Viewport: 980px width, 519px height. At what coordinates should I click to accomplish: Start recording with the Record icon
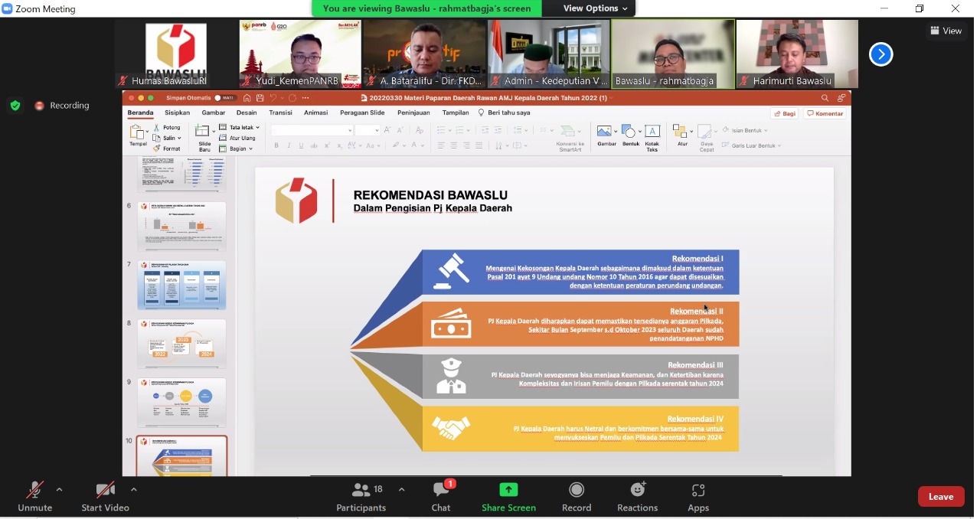[x=577, y=491]
